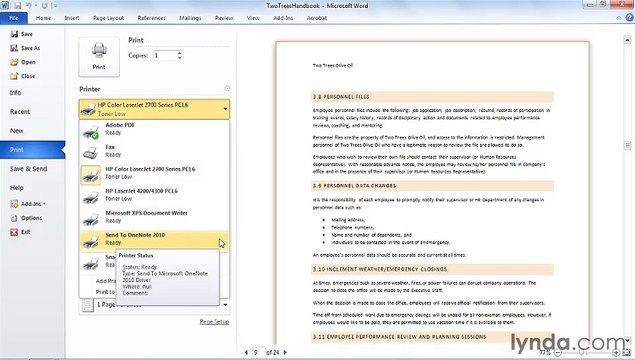Go to next preview page arrow
Image resolution: width=635 pixels, height=360 pixels.
tap(285, 352)
